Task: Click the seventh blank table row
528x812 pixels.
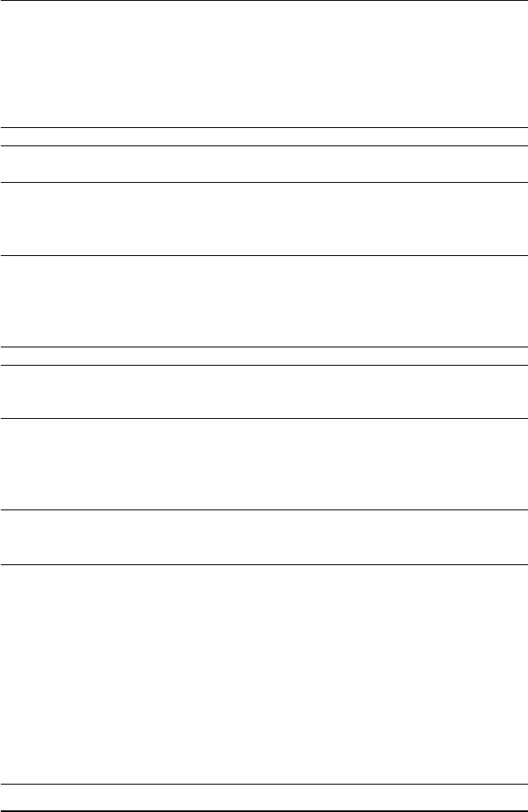Action: pyautogui.click(x=264, y=391)
